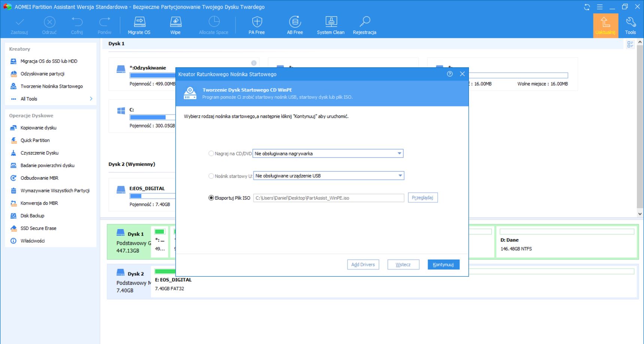Click the C: partition usage bar
This screenshot has height=344, width=644.
coord(152,117)
